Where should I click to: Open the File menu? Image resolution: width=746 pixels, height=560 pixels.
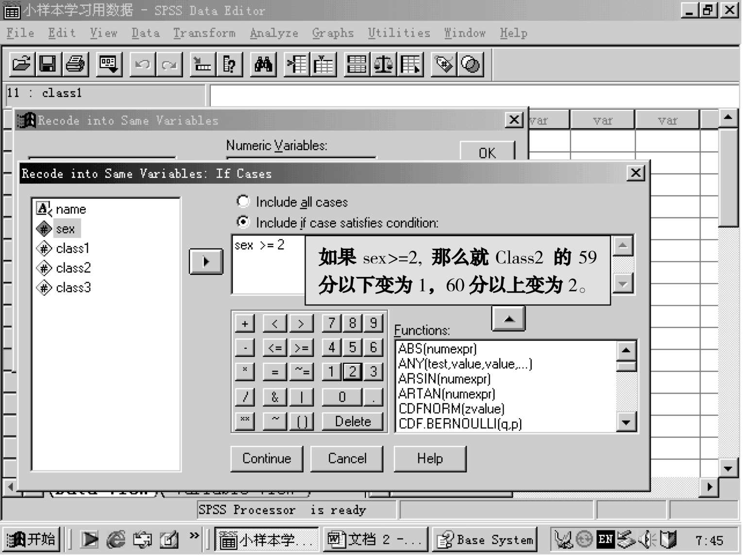(x=20, y=33)
